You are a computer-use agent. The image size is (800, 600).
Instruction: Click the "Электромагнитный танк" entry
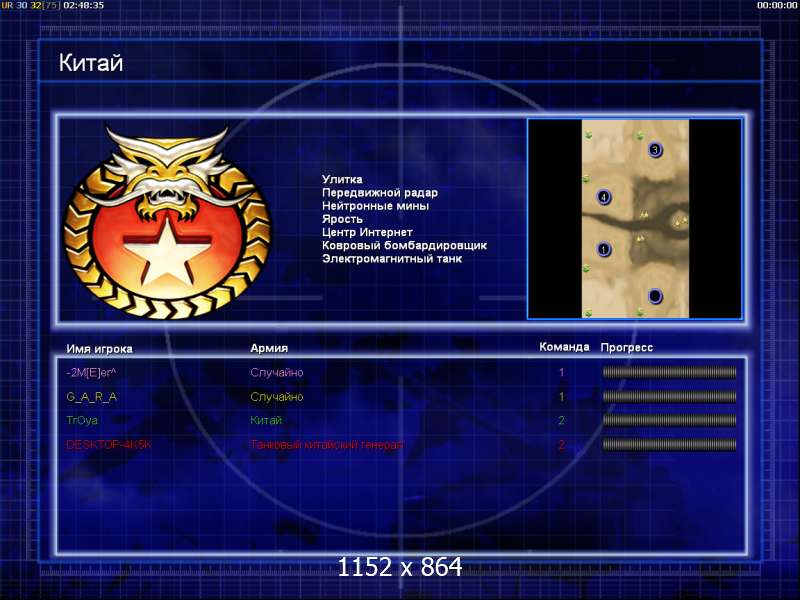[x=392, y=259]
